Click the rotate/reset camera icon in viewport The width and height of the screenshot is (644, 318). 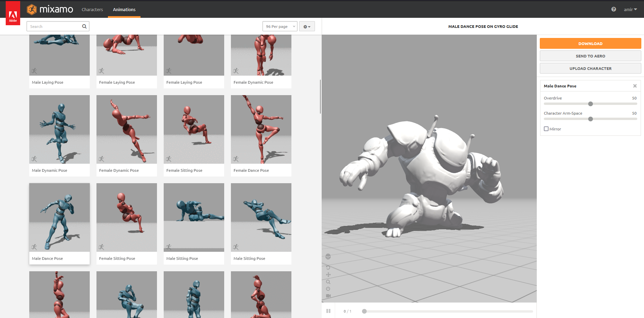(x=328, y=268)
